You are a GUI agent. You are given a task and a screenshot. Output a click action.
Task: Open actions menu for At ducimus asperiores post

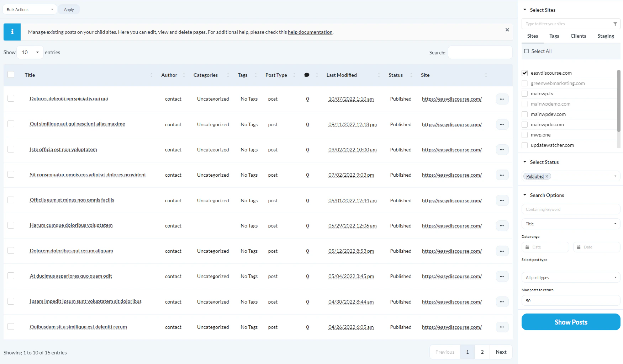pos(502,276)
